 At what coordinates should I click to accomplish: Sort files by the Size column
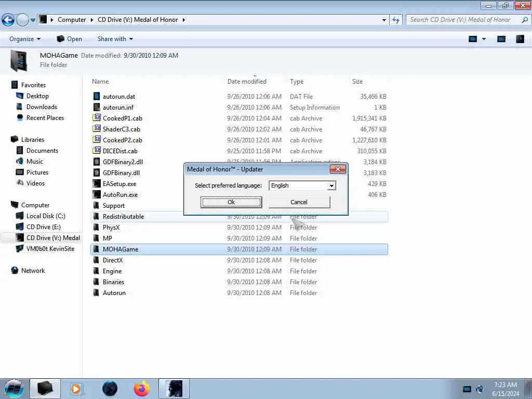[357, 82]
